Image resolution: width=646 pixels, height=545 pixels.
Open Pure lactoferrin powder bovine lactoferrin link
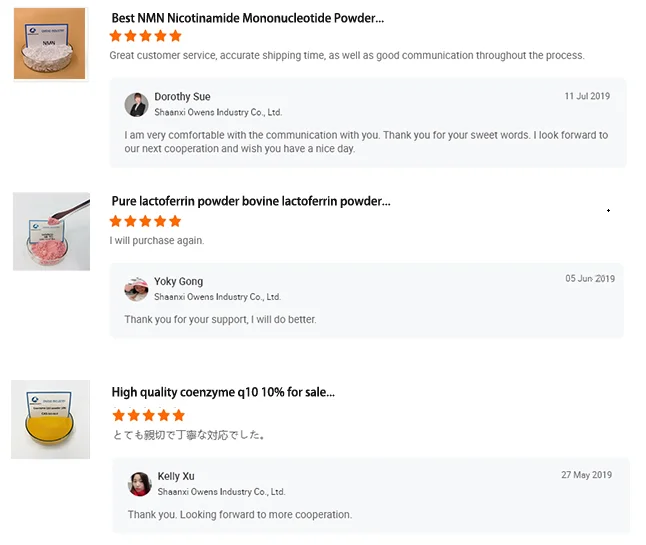click(250, 201)
